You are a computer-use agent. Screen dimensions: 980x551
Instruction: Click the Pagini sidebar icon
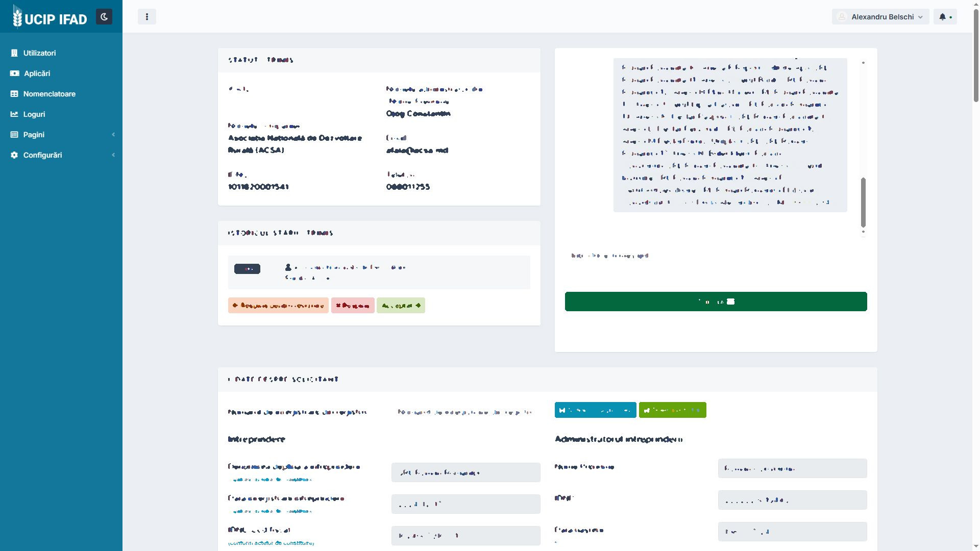(14, 135)
